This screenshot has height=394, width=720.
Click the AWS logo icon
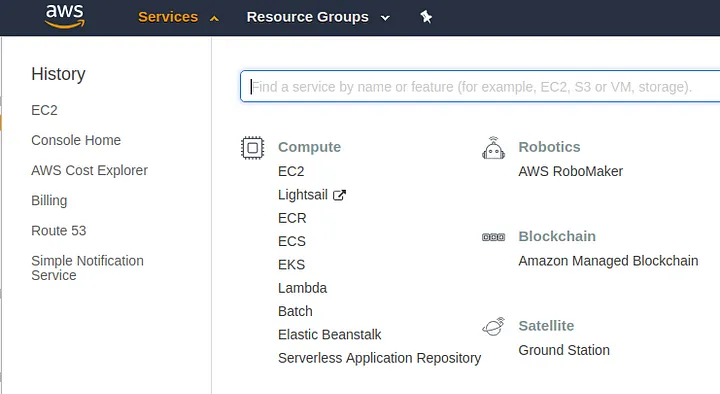pyautogui.click(x=65, y=16)
